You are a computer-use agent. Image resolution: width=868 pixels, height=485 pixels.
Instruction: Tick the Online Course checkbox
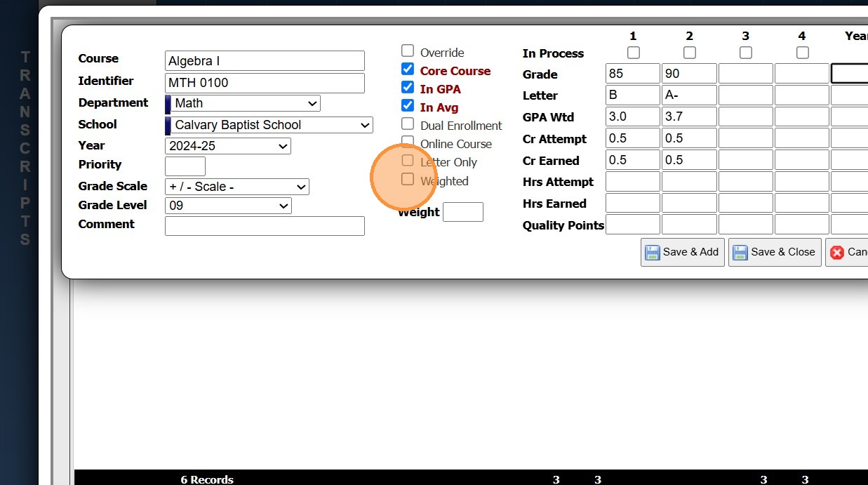408,142
